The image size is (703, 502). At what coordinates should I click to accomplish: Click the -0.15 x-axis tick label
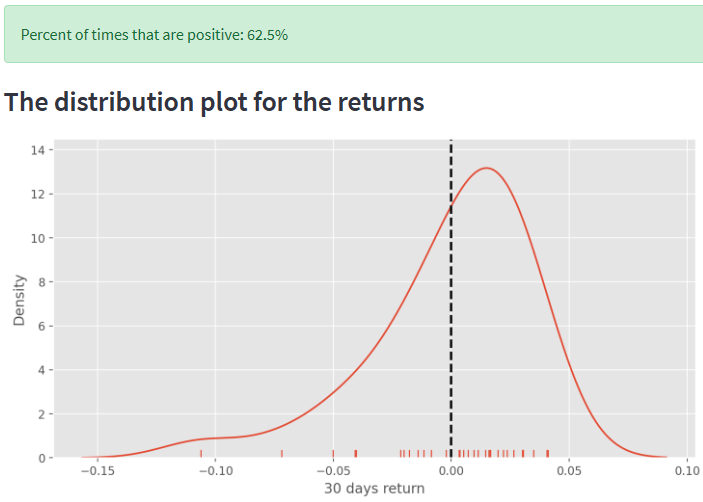click(95, 470)
